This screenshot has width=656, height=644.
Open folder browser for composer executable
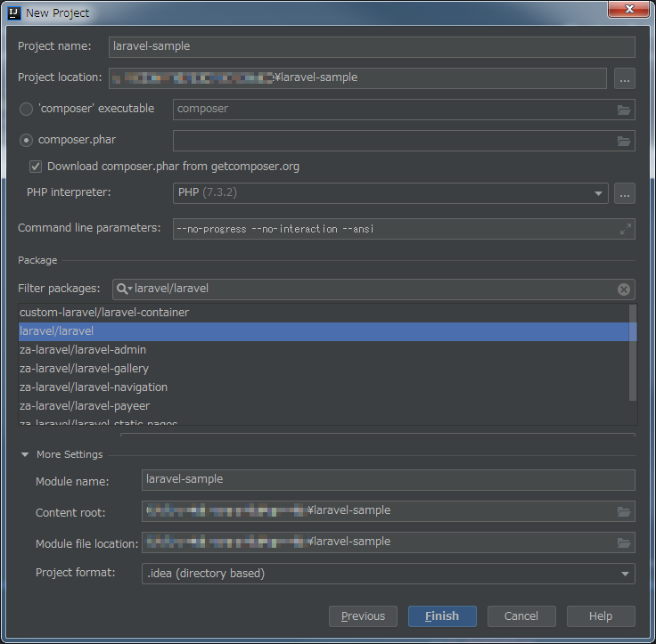pyautogui.click(x=624, y=110)
